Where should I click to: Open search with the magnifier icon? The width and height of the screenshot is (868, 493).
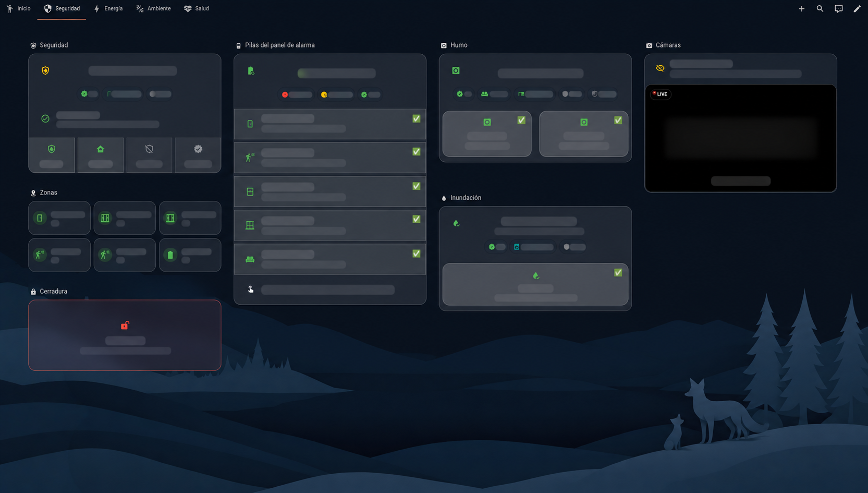tap(820, 8)
